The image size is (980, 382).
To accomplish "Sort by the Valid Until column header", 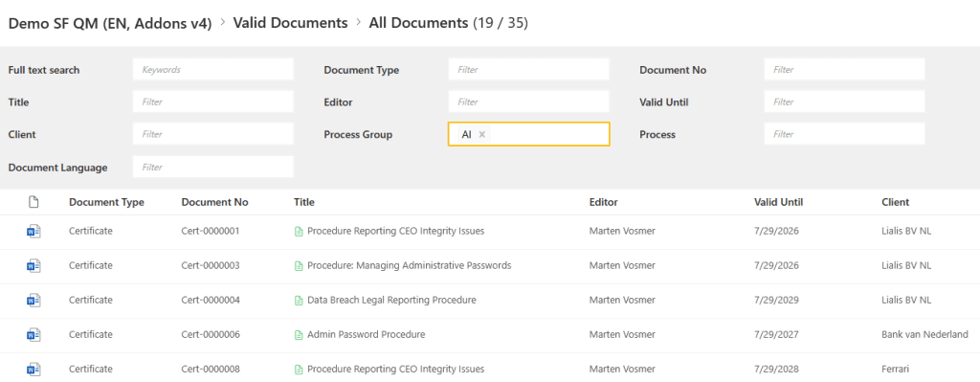I will coord(779,202).
